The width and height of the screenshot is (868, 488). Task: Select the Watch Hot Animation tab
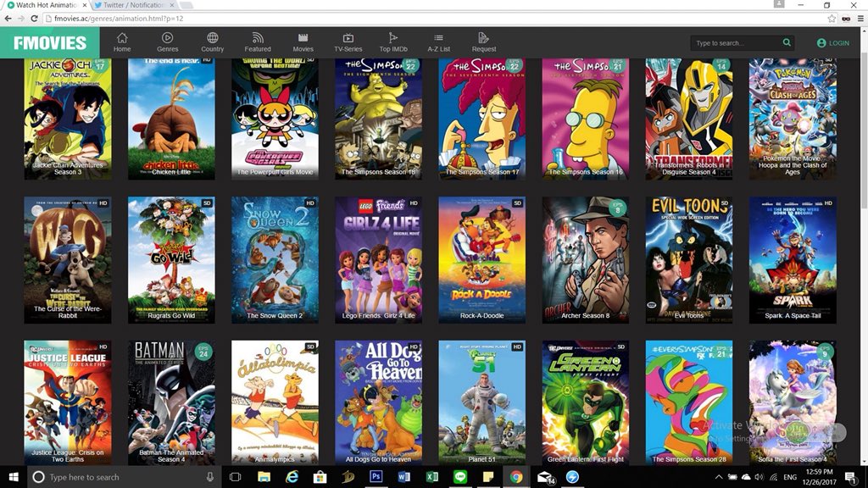(x=46, y=5)
